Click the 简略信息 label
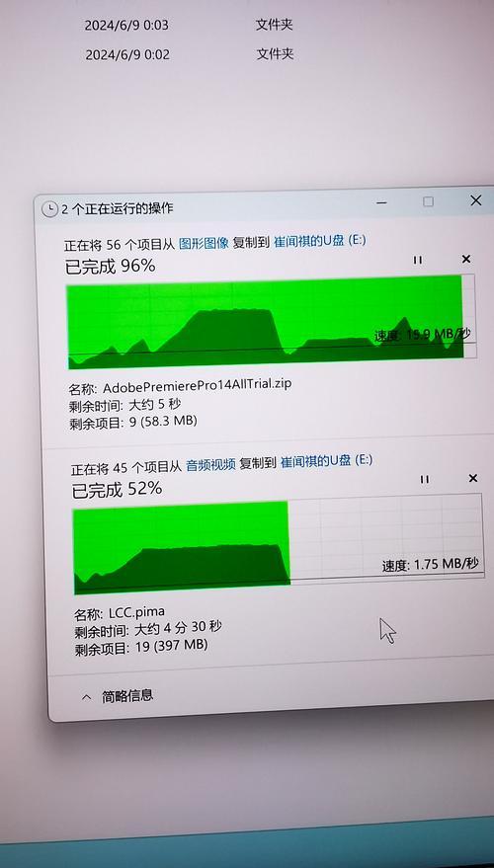The height and width of the screenshot is (868, 494). [127, 696]
